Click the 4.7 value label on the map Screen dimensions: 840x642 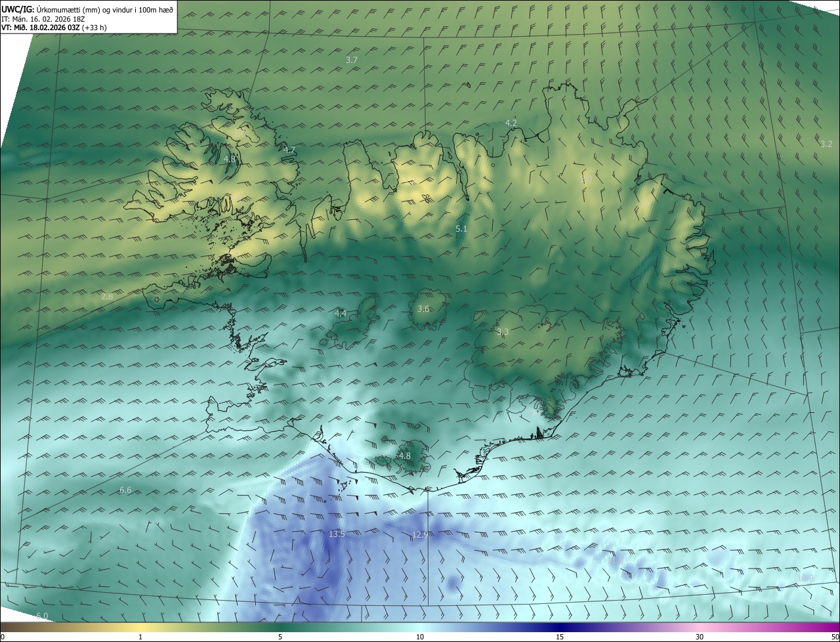click(x=289, y=150)
